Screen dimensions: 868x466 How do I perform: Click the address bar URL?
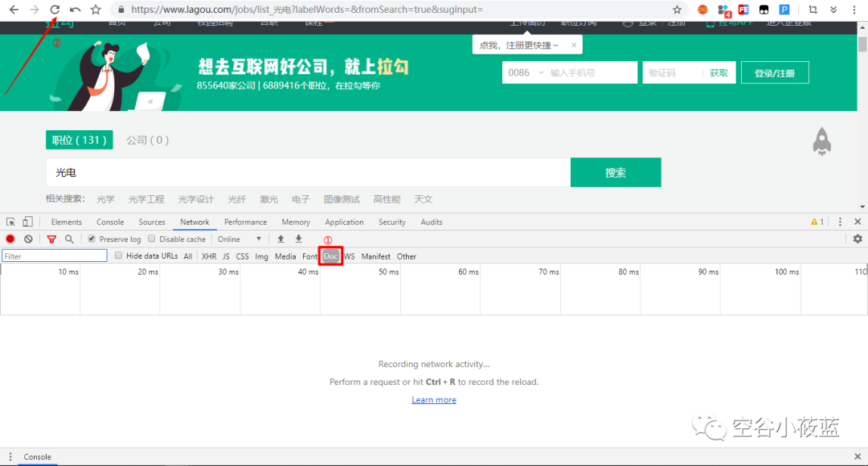(x=307, y=10)
